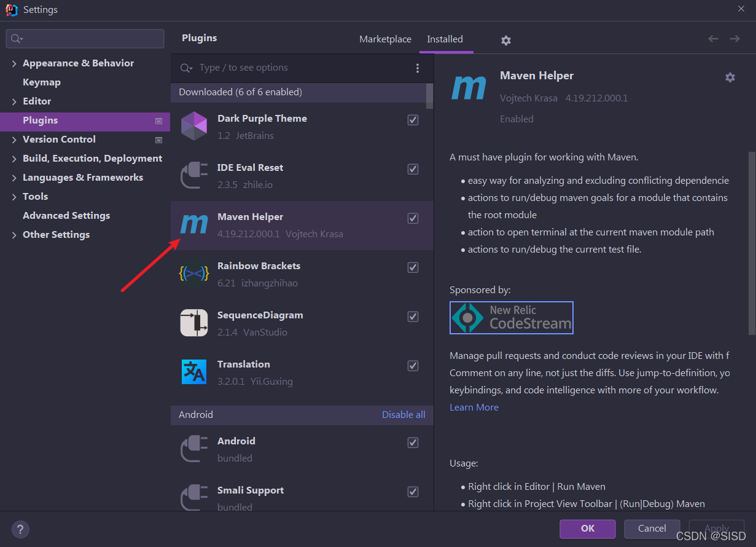Click the plugin description vertical scrollbar
This screenshot has width=756, height=547.
tap(752, 243)
